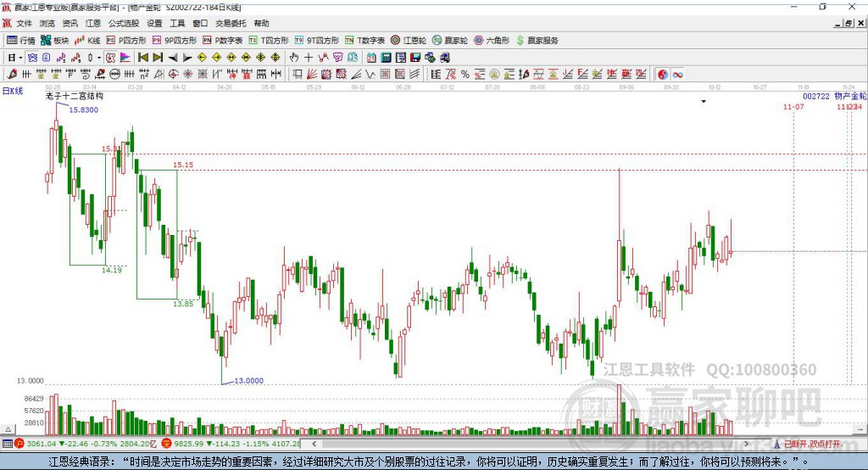
Task: Open the 工具 menu
Action: pyautogui.click(x=177, y=23)
